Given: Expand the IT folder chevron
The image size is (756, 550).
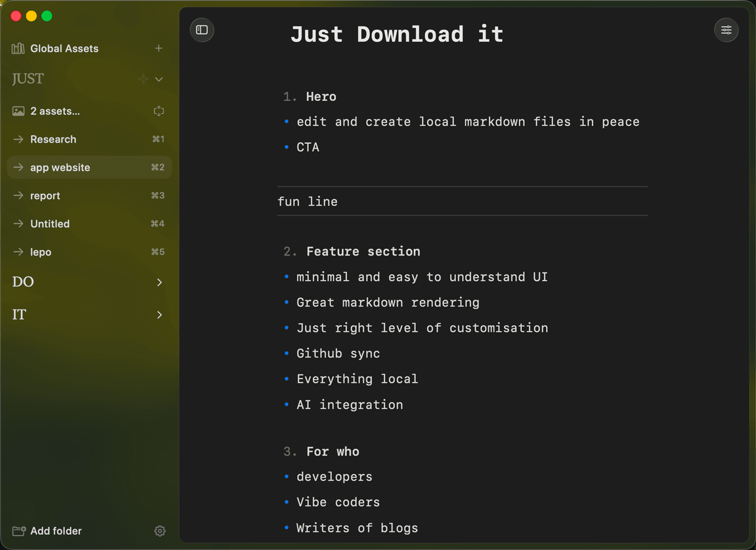Looking at the screenshot, I should coord(159,315).
